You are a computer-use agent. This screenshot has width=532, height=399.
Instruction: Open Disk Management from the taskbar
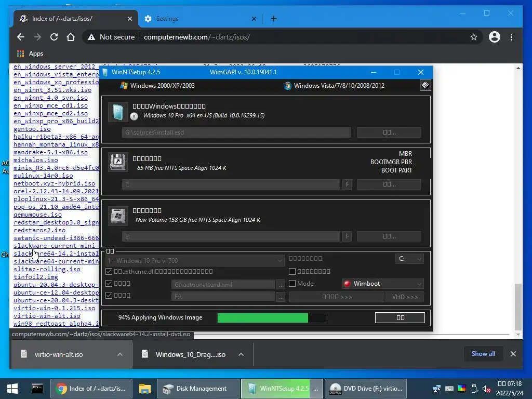click(x=198, y=389)
